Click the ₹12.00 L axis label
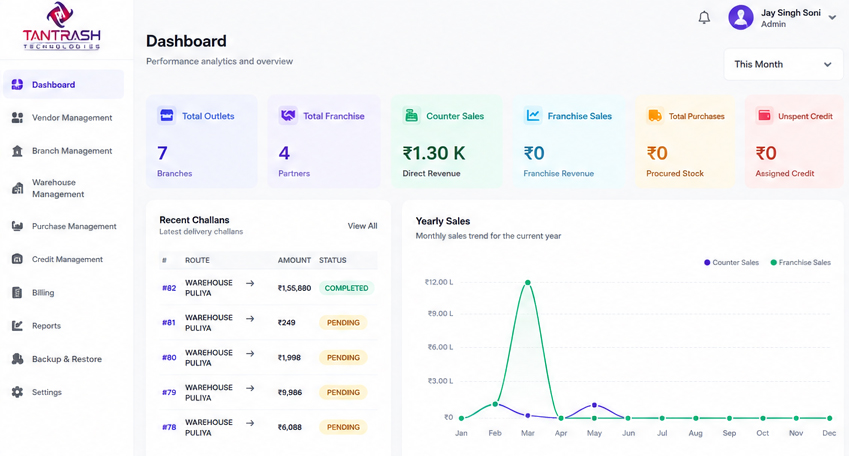This screenshot has width=849, height=456. 439,282
